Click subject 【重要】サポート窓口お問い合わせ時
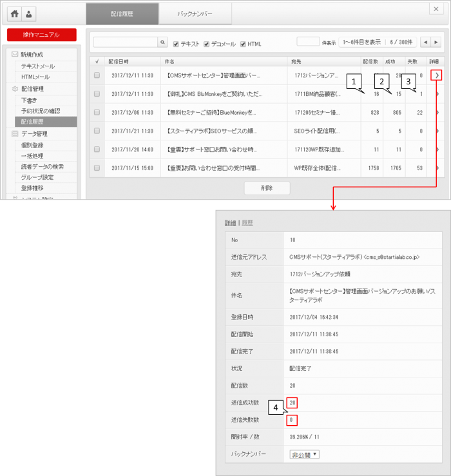 click(x=212, y=149)
